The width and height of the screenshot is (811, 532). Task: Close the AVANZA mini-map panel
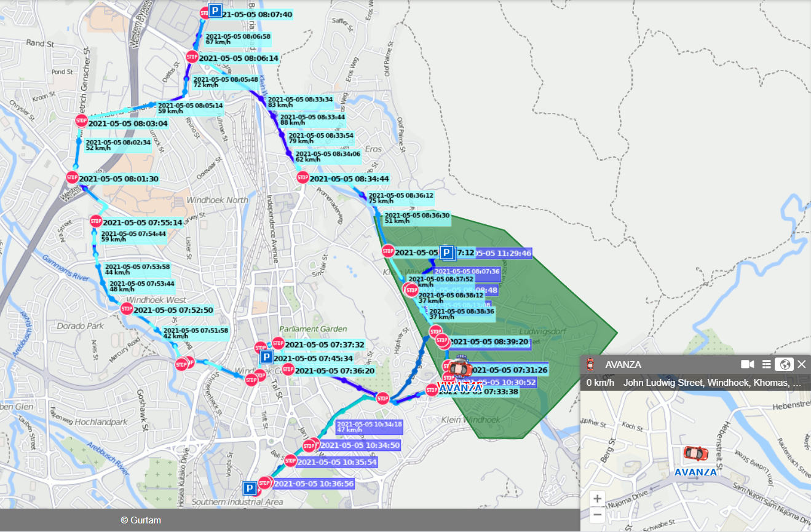tap(802, 364)
